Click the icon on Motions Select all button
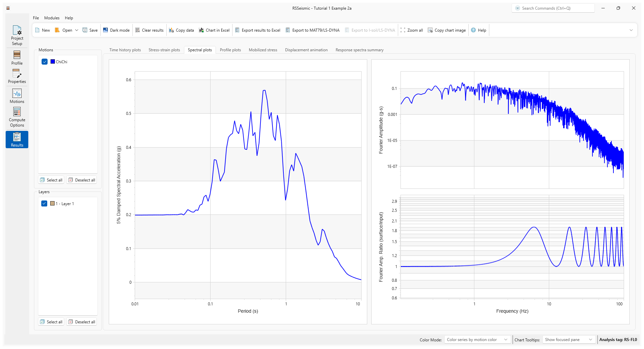Viewport: 644px width, 349px height. point(42,180)
